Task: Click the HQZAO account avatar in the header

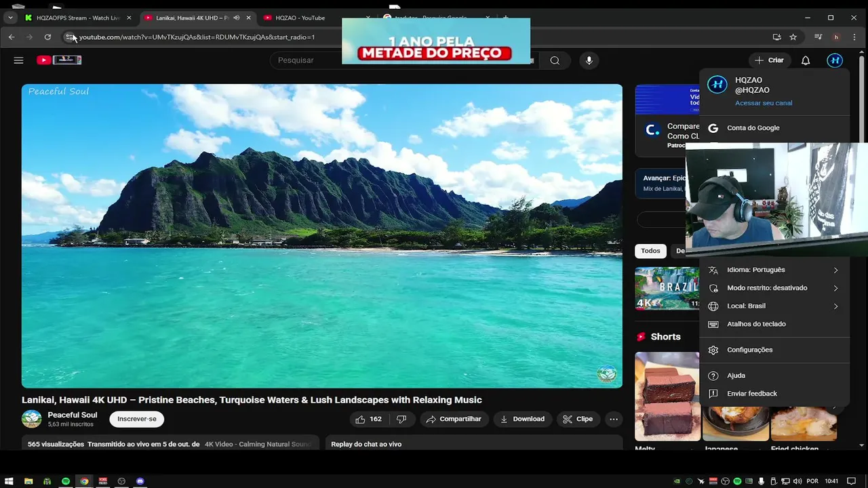Action: click(835, 60)
